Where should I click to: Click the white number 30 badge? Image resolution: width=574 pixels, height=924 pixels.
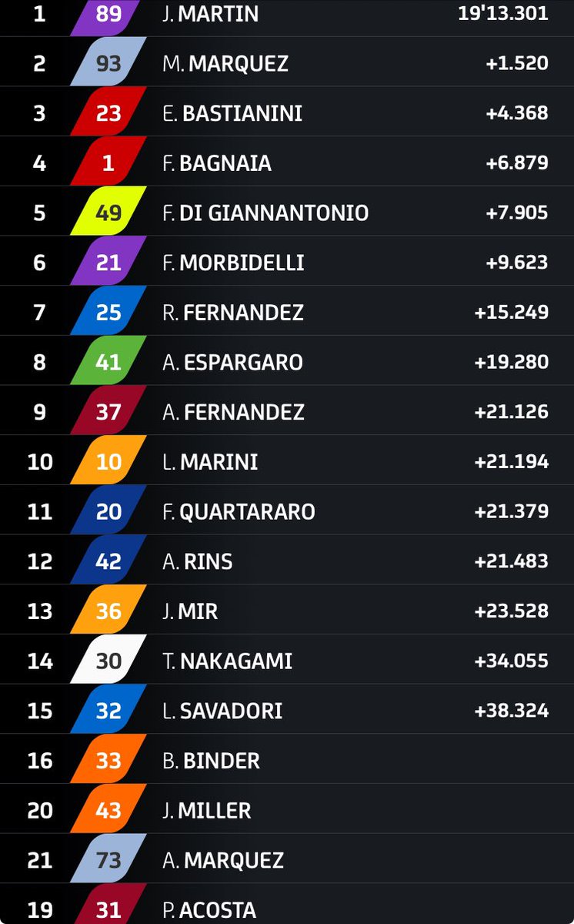point(108,661)
